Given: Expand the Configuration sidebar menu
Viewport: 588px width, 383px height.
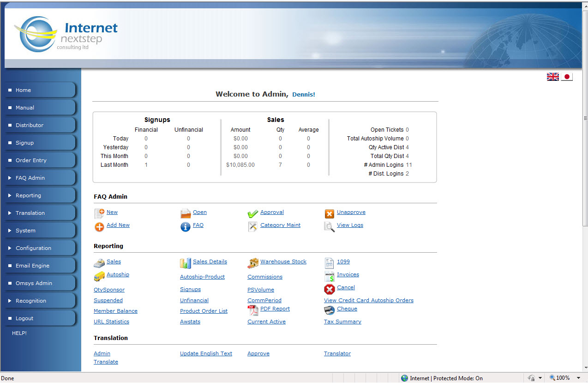Looking at the screenshot, I should (33, 248).
